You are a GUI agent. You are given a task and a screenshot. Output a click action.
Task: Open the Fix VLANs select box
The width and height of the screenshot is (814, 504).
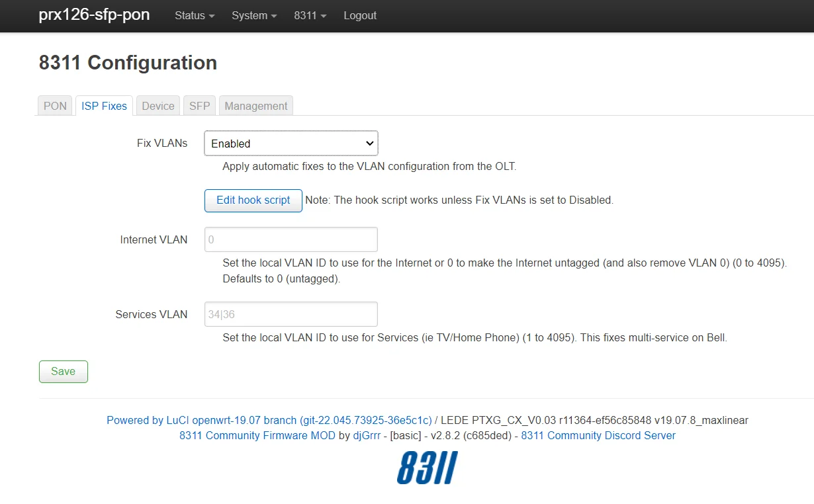(291, 144)
